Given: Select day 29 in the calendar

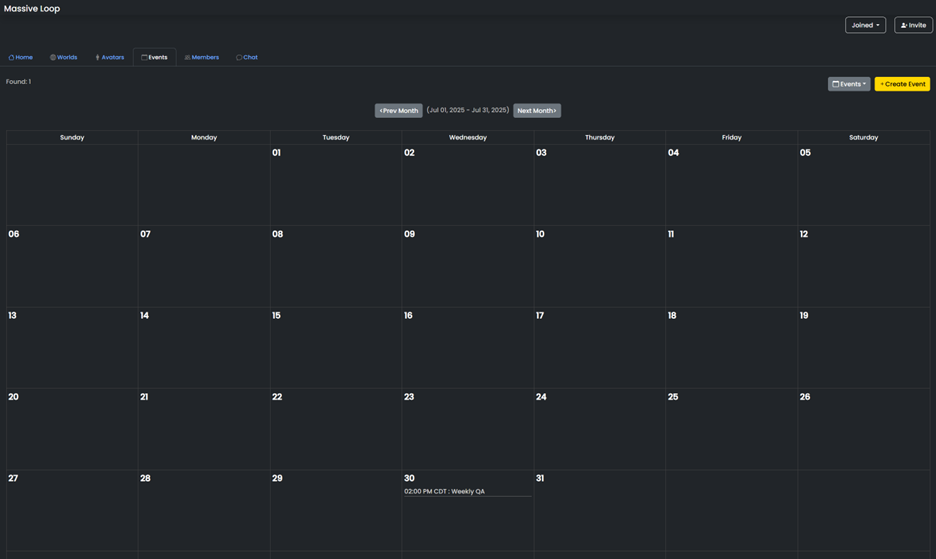Looking at the screenshot, I should click(x=336, y=511).
